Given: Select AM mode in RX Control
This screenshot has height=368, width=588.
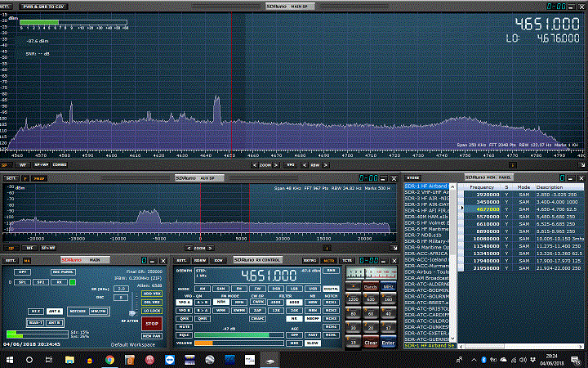Looking at the screenshot, I should [x=203, y=289].
